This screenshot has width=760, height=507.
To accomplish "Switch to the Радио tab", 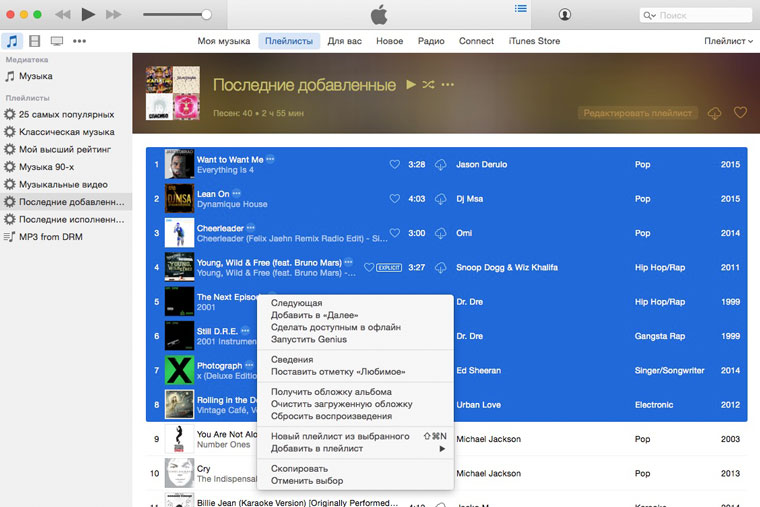I will pos(431,41).
